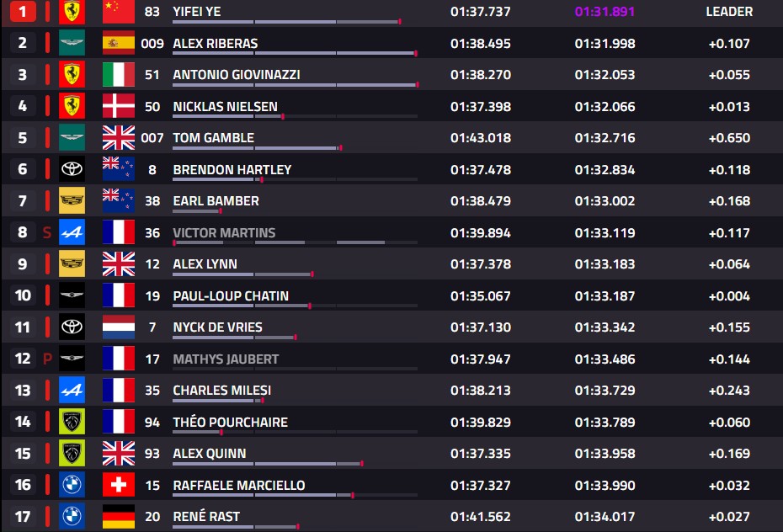This screenshot has width=783, height=532.
Task: Click the Aston Martin logo next to Alex Riberas
Action: coord(72,43)
